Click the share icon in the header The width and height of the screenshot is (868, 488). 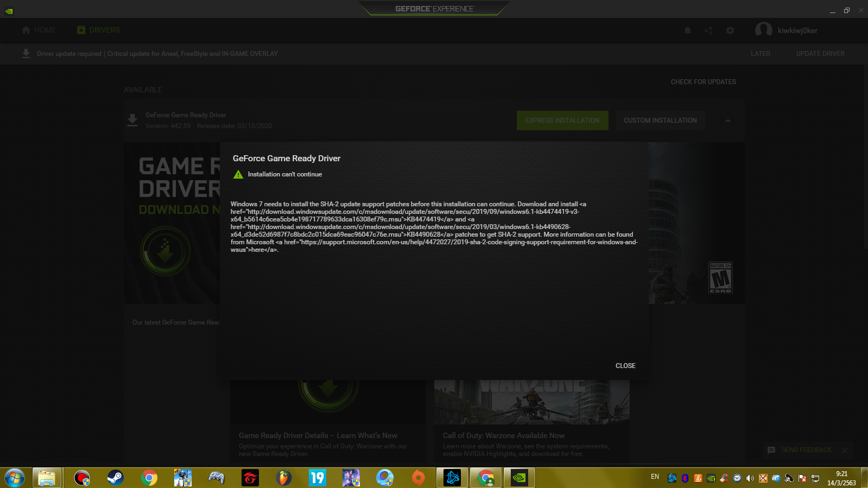coord(708,30)
